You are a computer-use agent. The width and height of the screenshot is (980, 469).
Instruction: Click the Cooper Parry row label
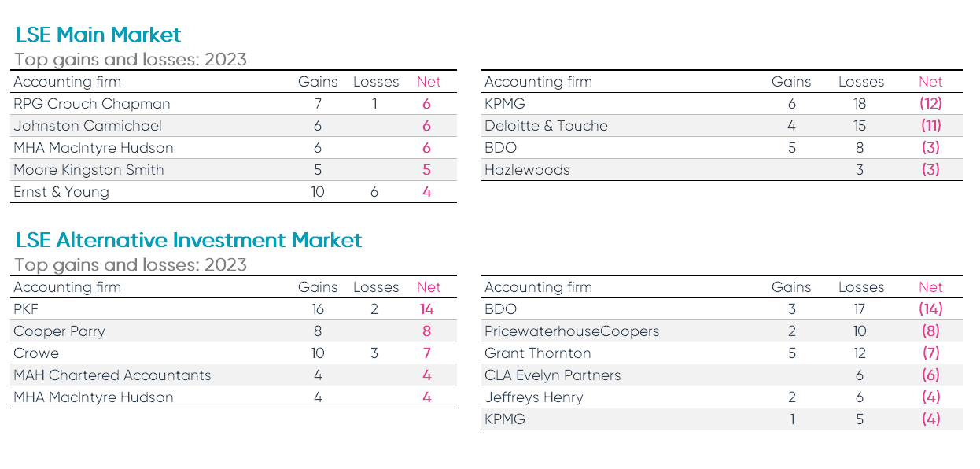point(57,331)
